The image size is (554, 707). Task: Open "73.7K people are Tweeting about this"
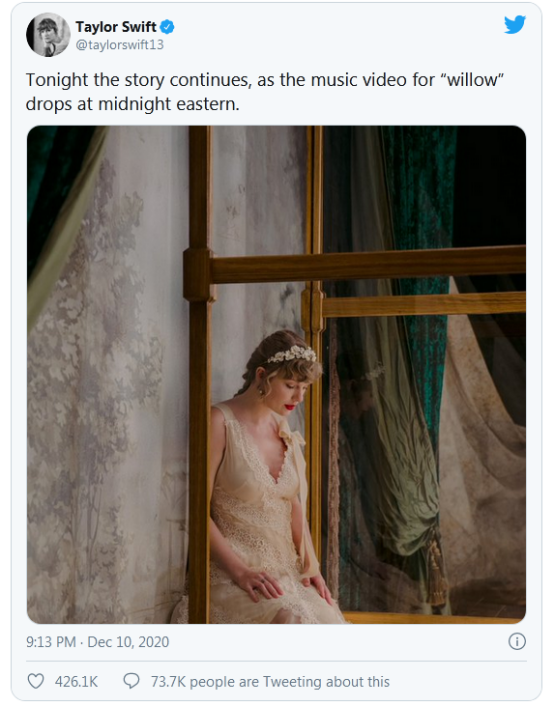[x=270, y=682]
